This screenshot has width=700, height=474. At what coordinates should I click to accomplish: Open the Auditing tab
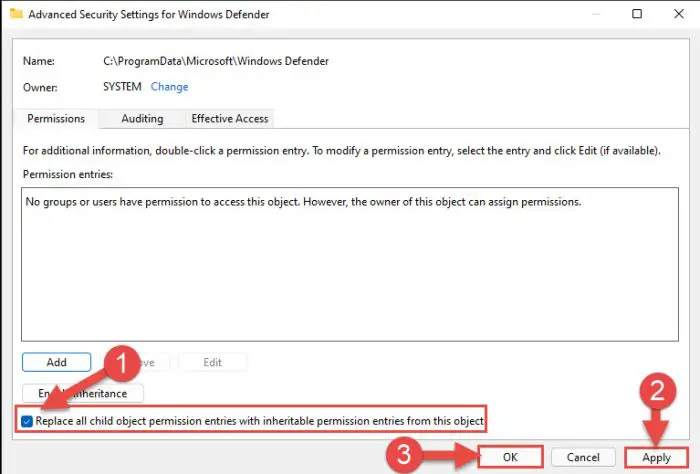[x=142, y=119]
